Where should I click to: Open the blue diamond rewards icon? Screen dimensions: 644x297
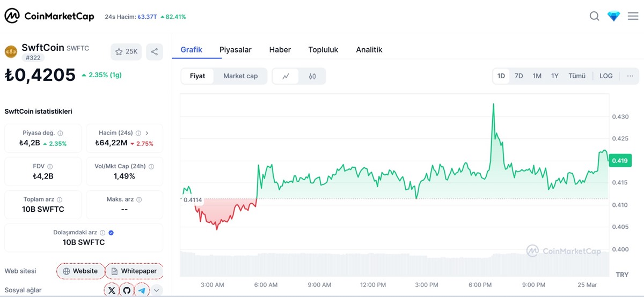(x=613, y=17)
